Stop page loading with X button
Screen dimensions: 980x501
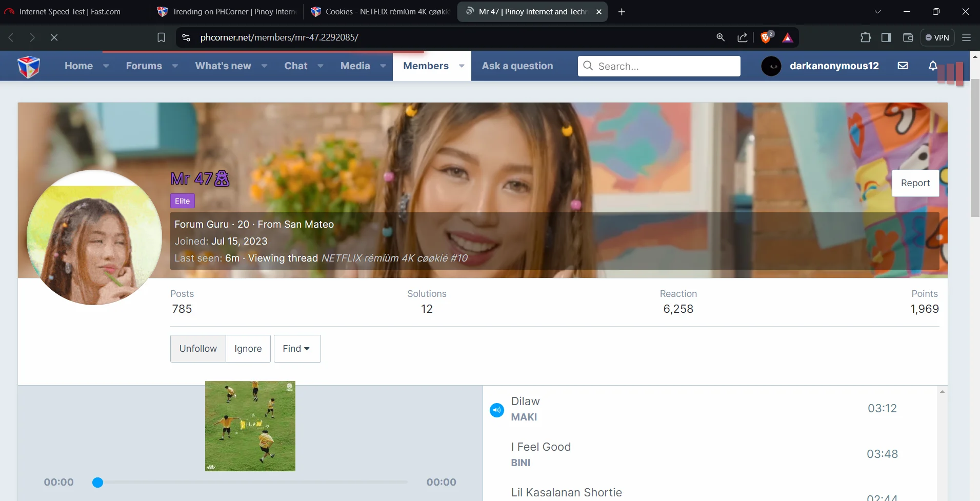(x=54, y=37)
